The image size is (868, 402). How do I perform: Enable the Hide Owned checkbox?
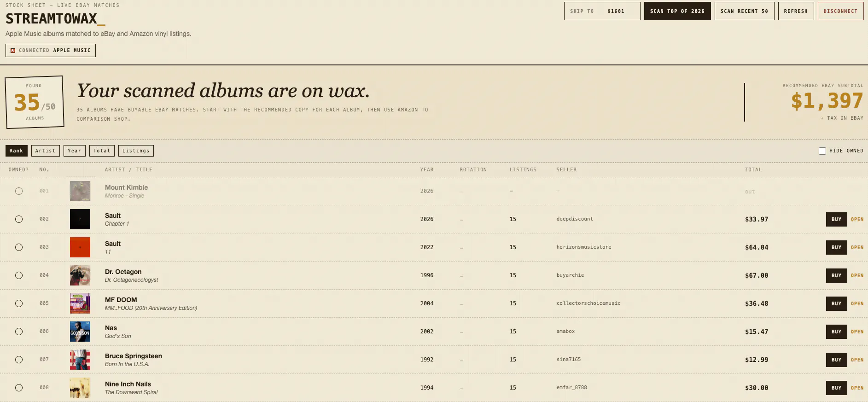[822, 151]
